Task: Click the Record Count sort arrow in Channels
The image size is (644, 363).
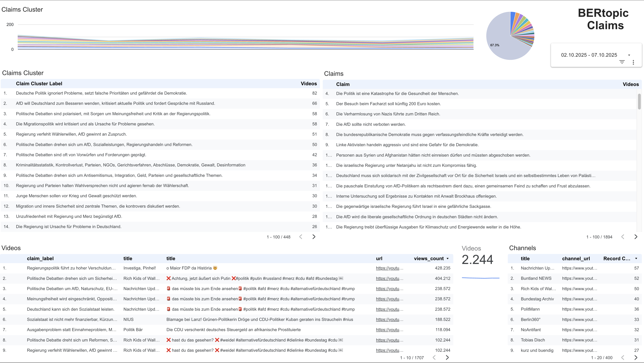Action: (x=636, y=259)
